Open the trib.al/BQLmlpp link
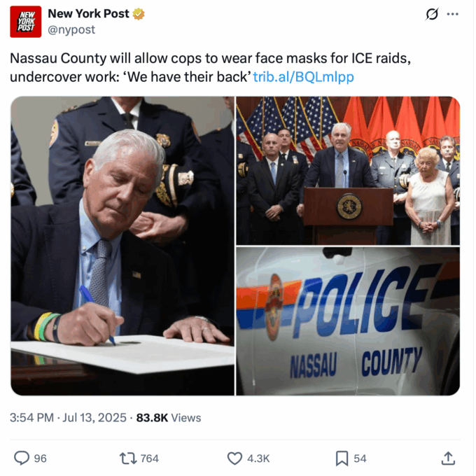 click(x=303, y=77)
